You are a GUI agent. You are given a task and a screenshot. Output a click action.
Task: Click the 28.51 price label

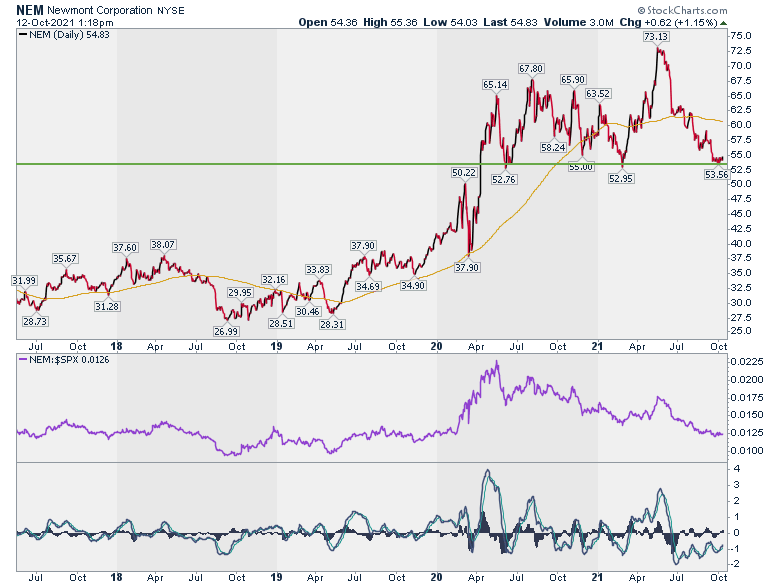[281, 323]
